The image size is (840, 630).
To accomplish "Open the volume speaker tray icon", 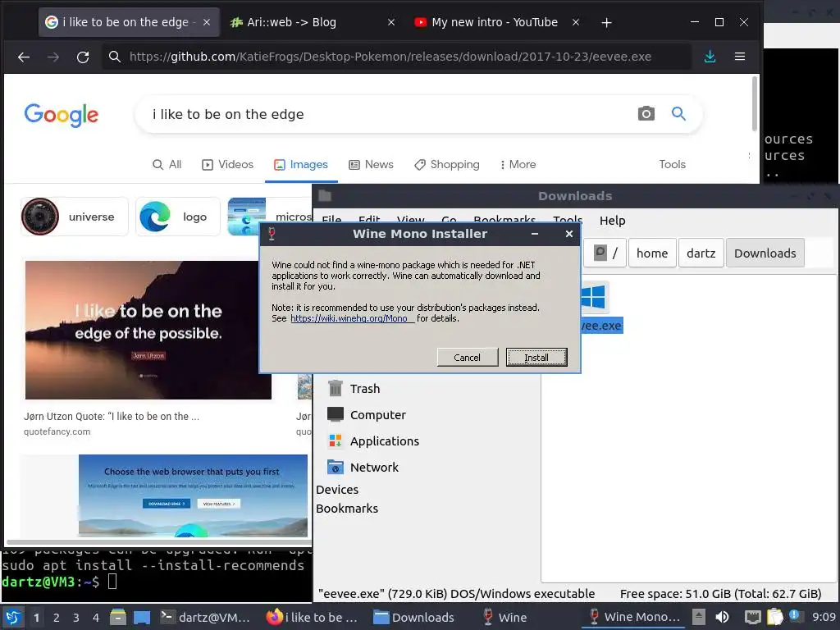I will tap(722, 617).
